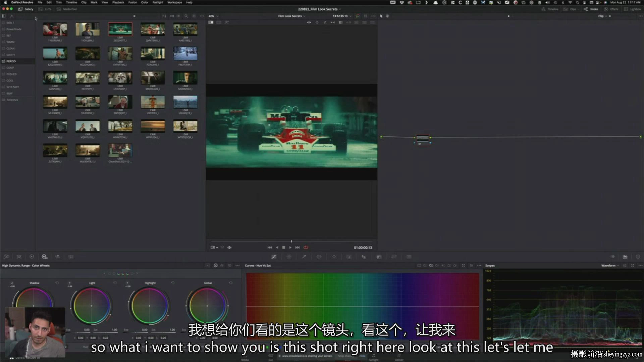Toggle the Nodes panel

coord(591,9)
